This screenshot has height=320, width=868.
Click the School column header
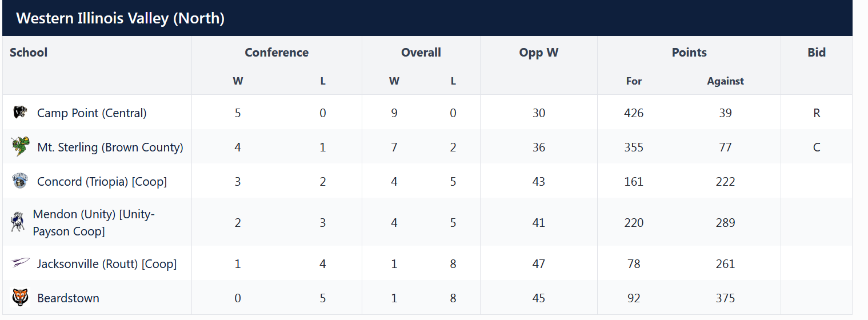pos(29,53)
